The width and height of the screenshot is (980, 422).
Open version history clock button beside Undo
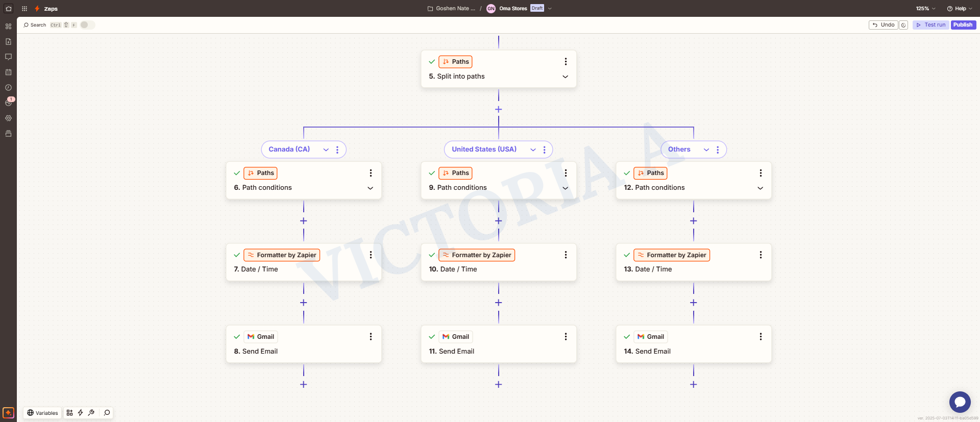coord(903,25)
